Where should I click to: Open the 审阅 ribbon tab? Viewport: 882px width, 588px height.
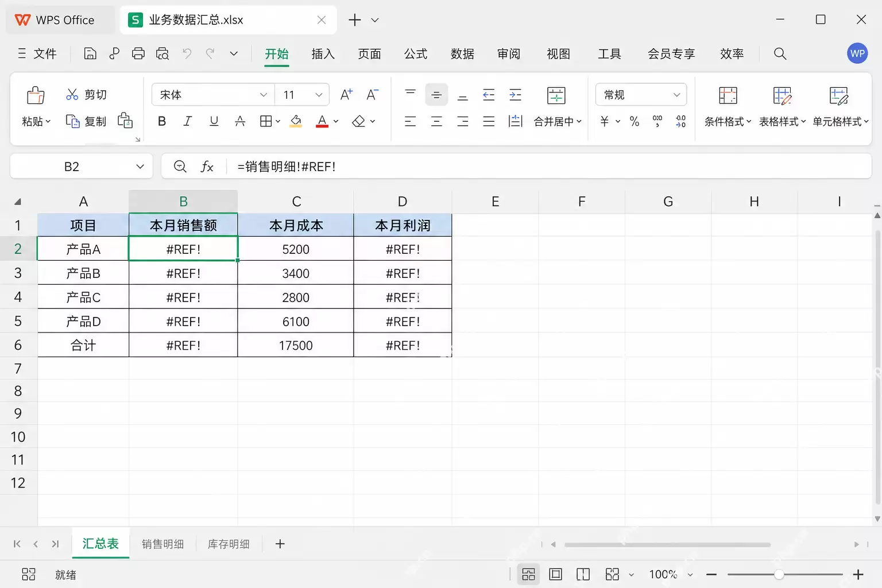pyautogui.click(x=509, y=53)
